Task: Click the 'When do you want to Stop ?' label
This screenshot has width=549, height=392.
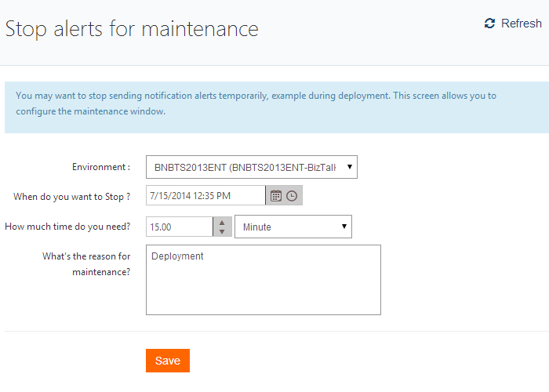Action: [72, 196]
